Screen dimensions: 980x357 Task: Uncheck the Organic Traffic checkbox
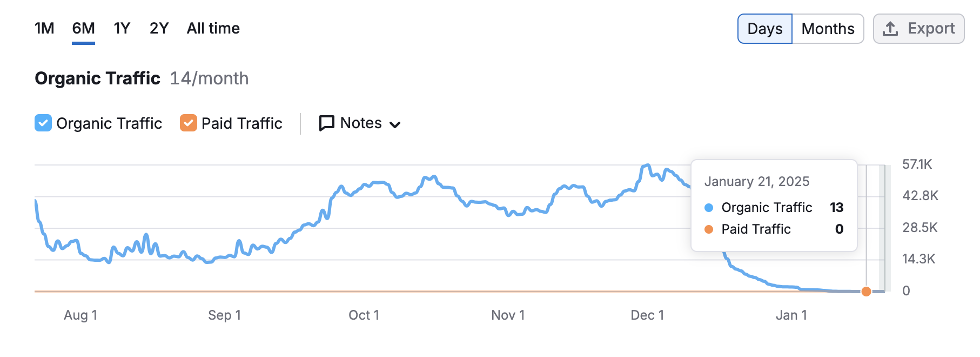click(43, 123)
